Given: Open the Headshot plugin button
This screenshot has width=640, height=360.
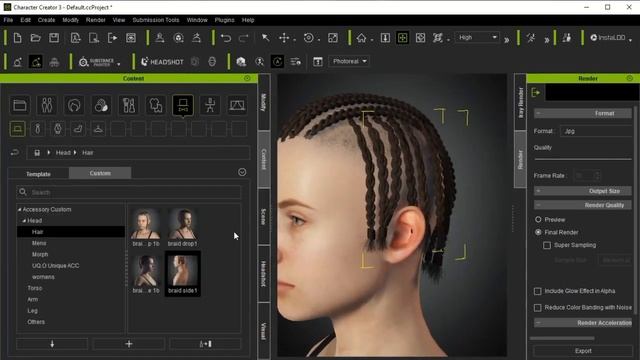Looking at the screenshot, I should [x=162, y=62].
